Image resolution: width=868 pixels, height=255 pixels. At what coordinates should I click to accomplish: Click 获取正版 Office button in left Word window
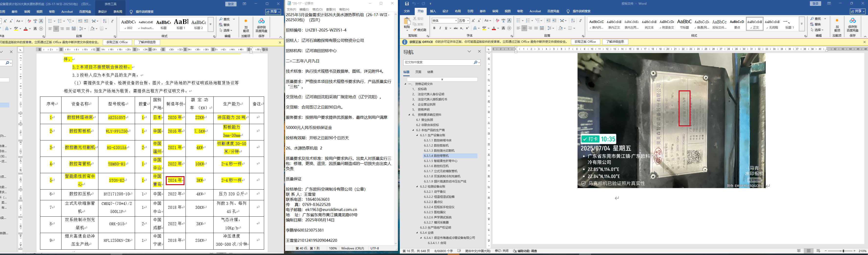click(x=117, y=42)
